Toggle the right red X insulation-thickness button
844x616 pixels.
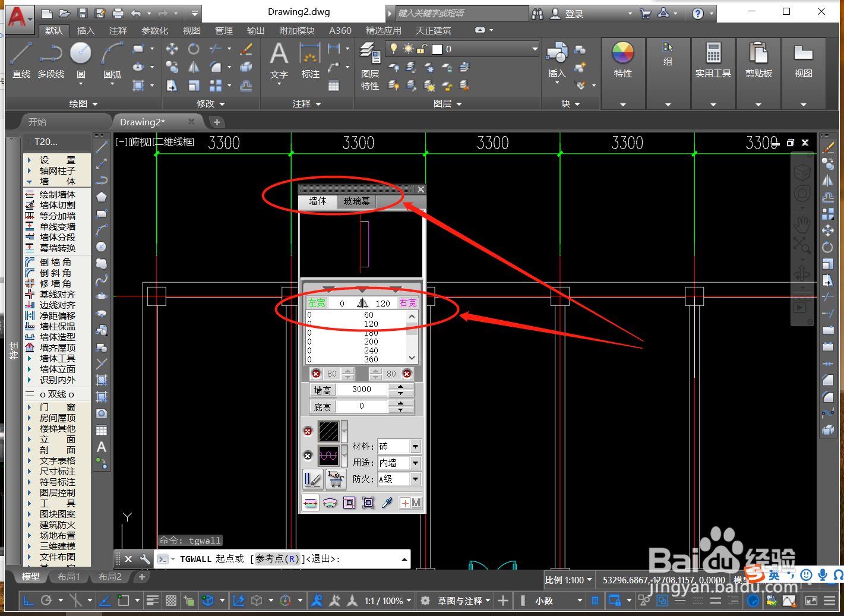(x=407, y=374)
